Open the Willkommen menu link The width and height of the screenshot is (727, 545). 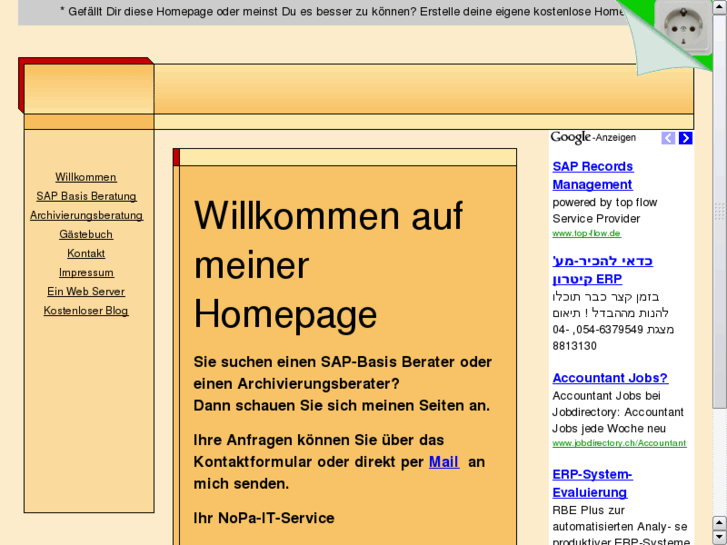[86, 177]
